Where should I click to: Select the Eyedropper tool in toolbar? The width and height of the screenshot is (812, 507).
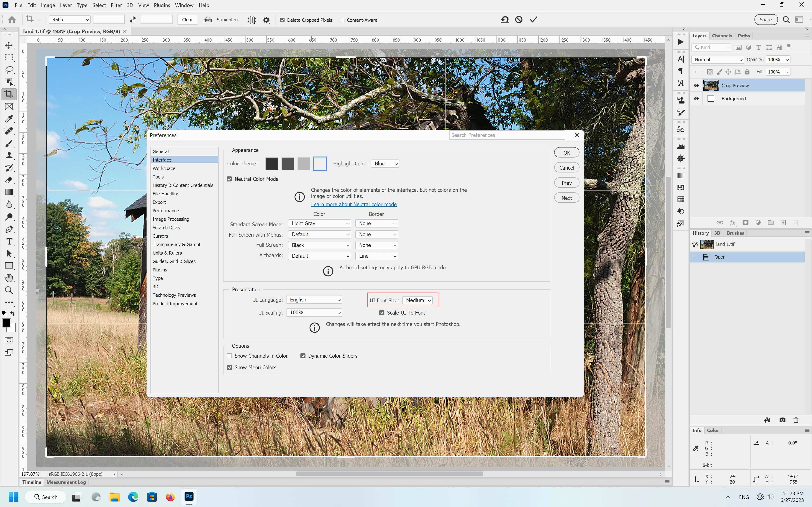(9, 119)
